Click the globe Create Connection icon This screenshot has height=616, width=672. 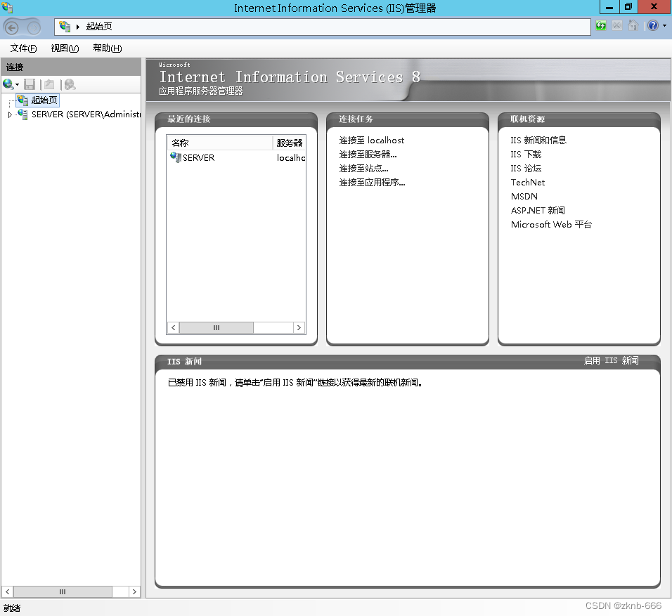coord(8,84)
